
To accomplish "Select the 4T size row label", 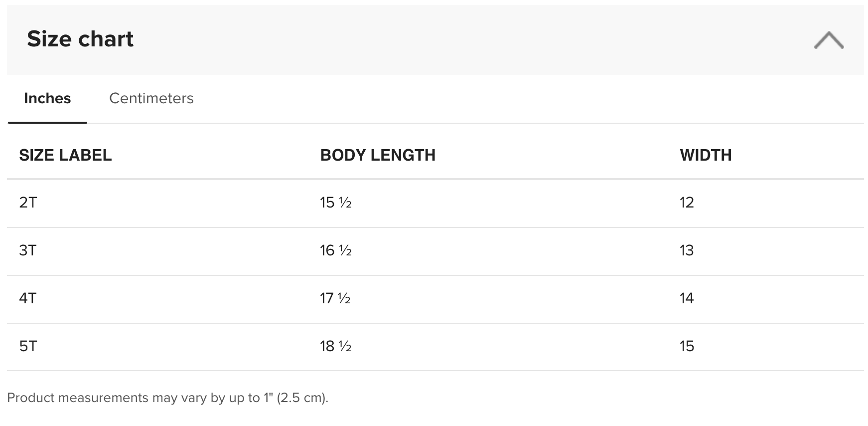I will click(x=28, y=298).
